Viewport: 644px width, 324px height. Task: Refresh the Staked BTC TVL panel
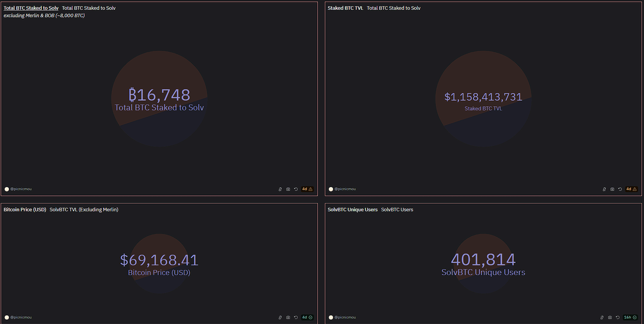pos(620,189)
